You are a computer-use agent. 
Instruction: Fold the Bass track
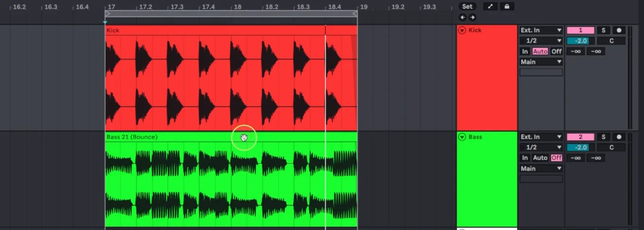[x=462, y=137]
